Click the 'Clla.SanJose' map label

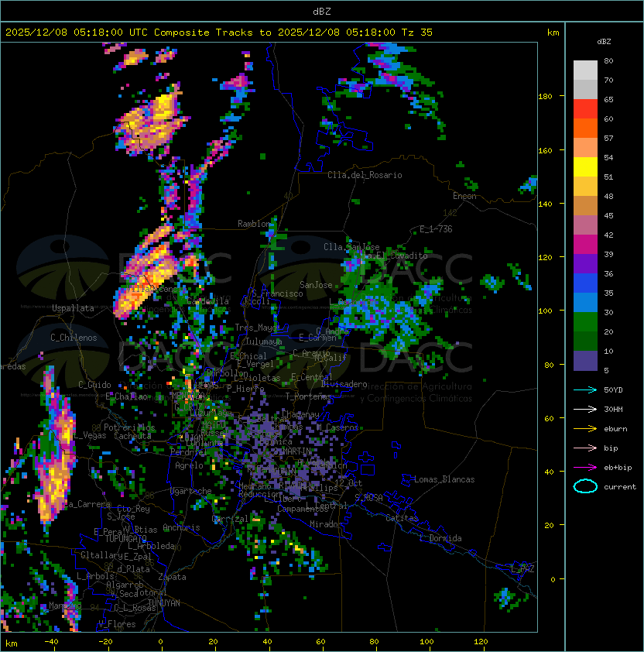click(x=351, y=247)
